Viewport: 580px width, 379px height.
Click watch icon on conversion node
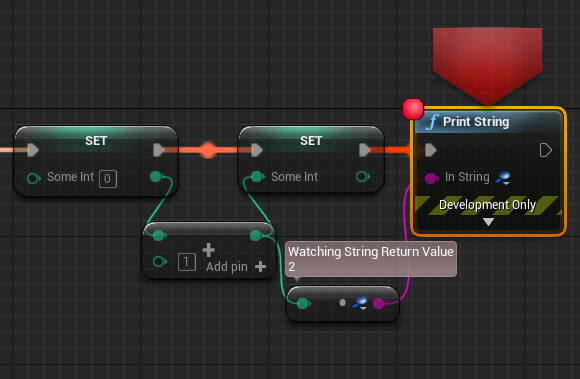point(360,303)
